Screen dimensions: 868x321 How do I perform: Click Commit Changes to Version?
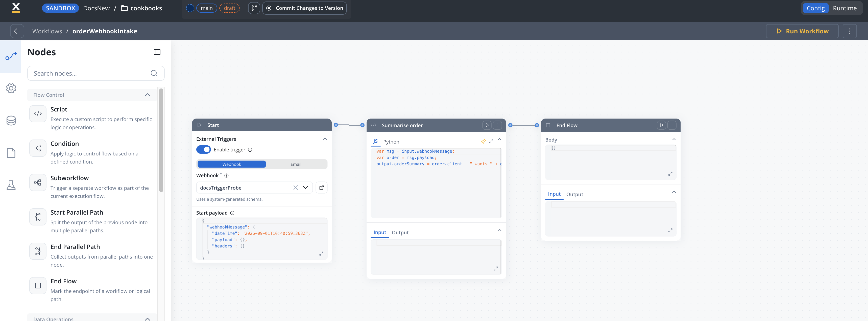(x=304, y=8)
